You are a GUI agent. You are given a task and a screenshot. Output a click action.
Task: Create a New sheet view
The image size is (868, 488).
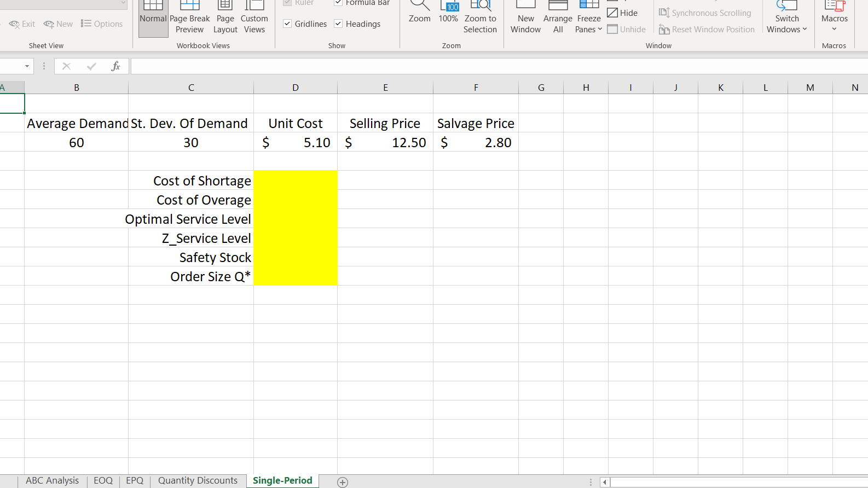pos(58,24)
